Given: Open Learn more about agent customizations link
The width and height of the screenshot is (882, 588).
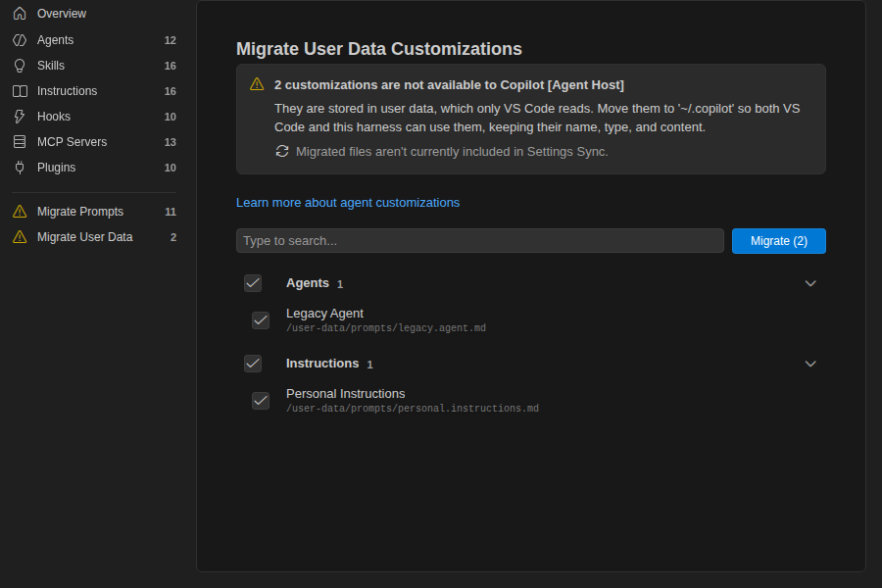Looking at the screenshot, I should 348,203.
